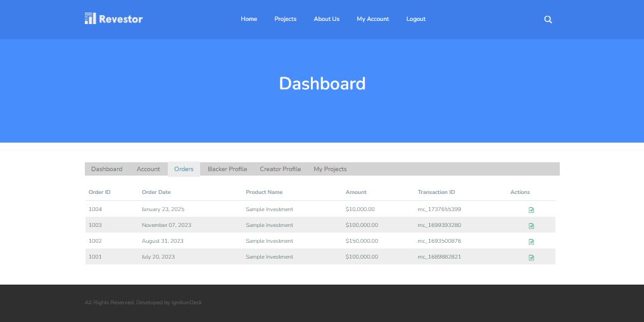Open About Us page
This screenshot has width=644, height=322.
coord(327,19)
